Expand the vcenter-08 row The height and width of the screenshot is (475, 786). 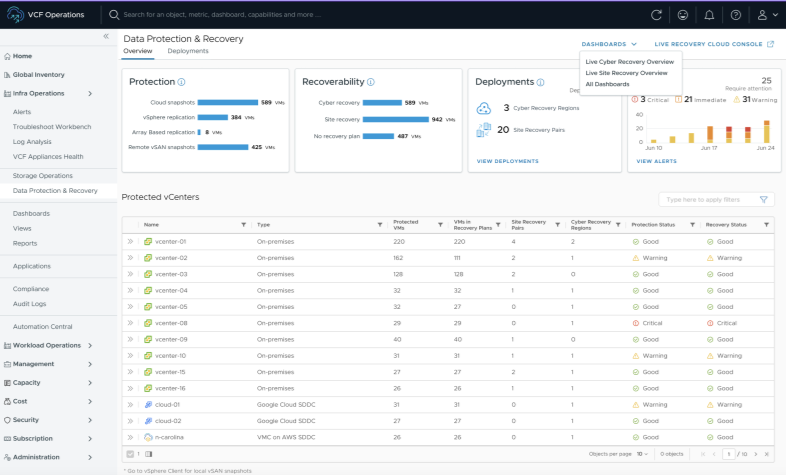pos(130,323)
